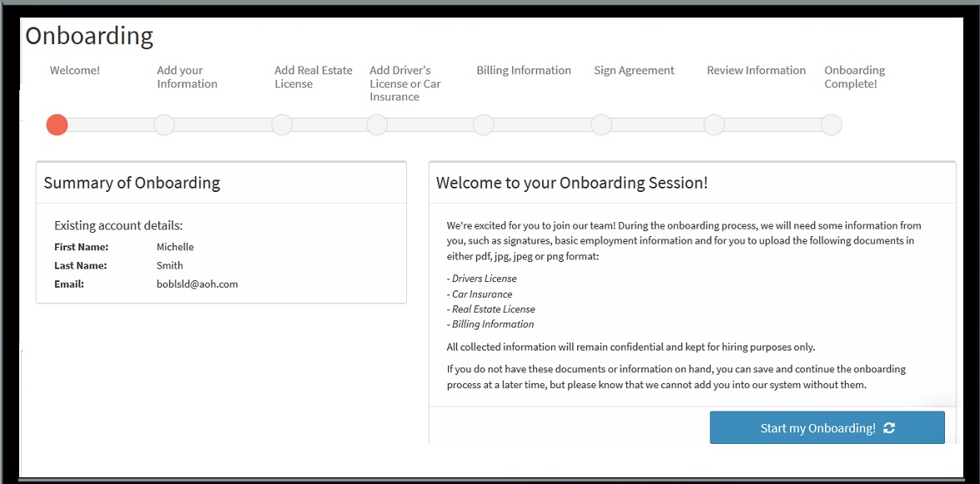Select the Billing Information step label

(523, 70)
